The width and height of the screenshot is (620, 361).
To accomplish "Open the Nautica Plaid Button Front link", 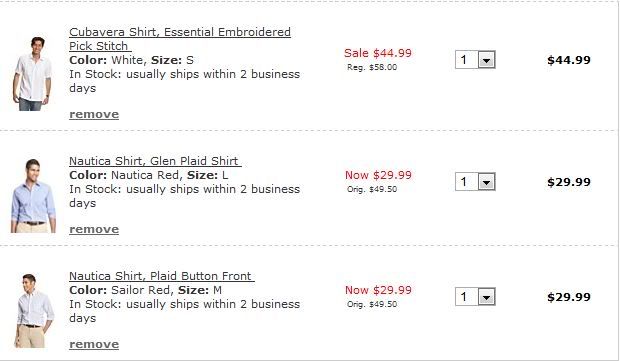I will pyautogui.click(x=162, y=276).
